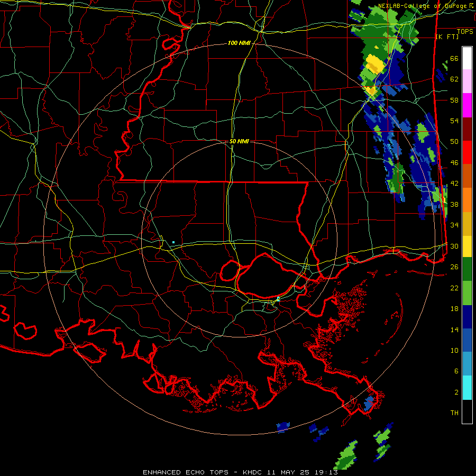Pick the medium blue legend band
Screen dimensions: 476x476
(467, 341)
